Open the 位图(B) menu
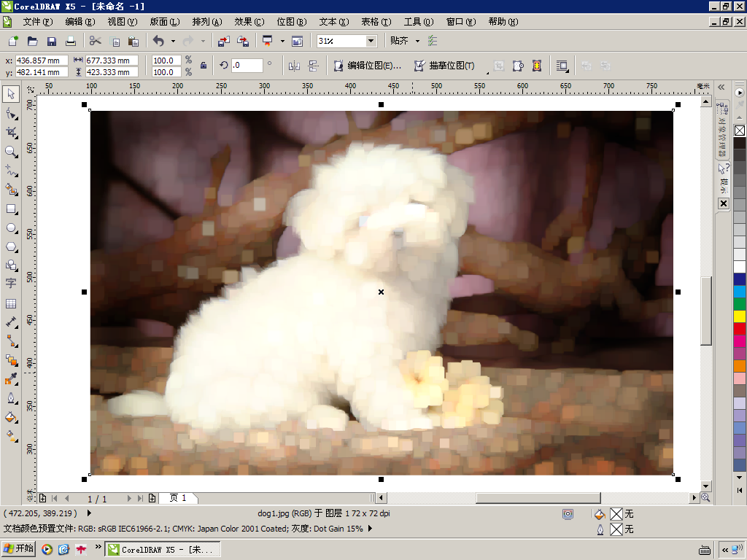 (x=291, y=22)
